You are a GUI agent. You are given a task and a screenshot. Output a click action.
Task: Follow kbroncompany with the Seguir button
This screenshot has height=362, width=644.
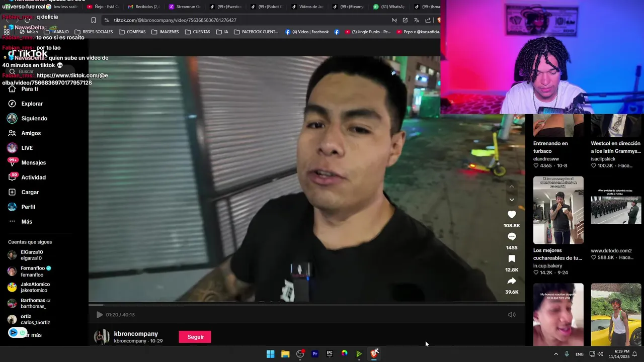195,337
